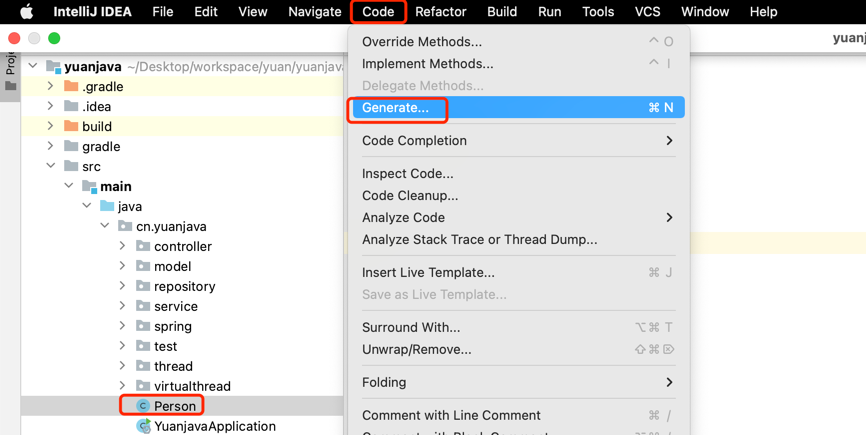Choose Analyze Stack Trace or Thread Dump...

point(518,240)
